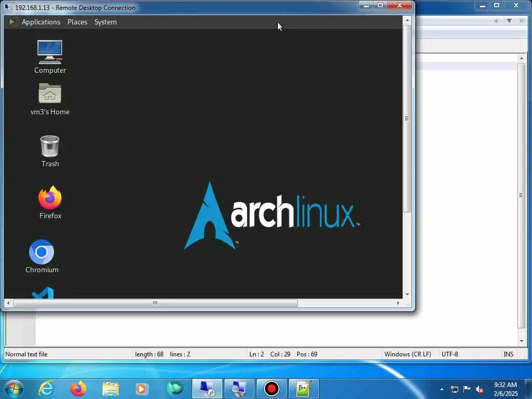This screenshot has width=532, height=399.
Task: Open the Applications menu
Action: [x=41, y=22]
